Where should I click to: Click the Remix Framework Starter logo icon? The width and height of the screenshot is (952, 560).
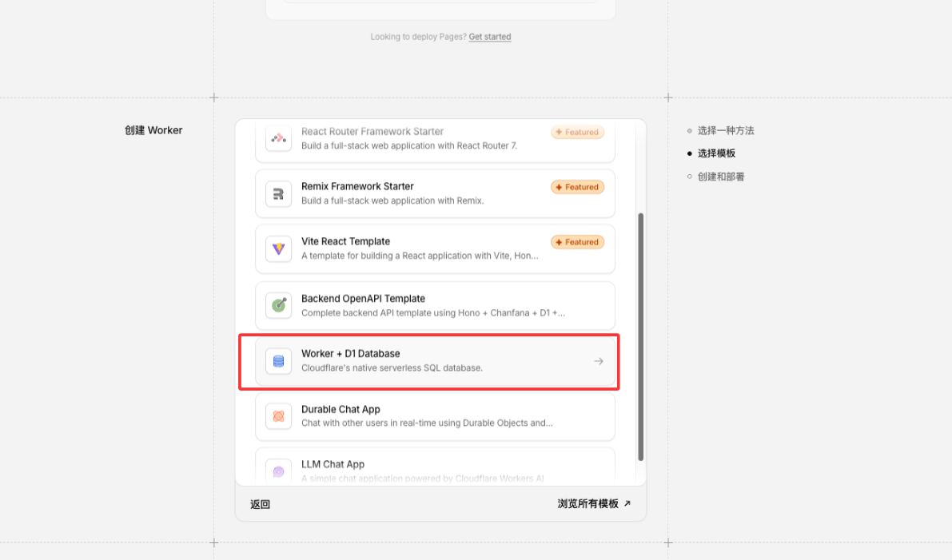[278, 193]
